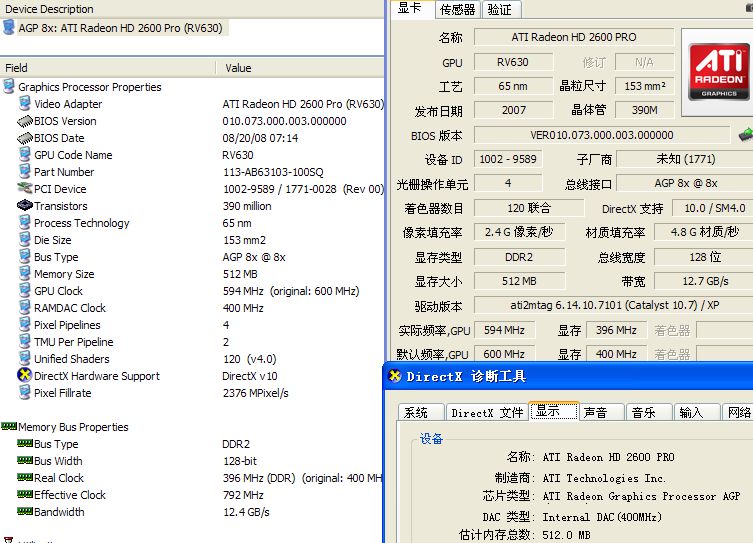Click the Effective Clock memory icon

coord(24,494)
